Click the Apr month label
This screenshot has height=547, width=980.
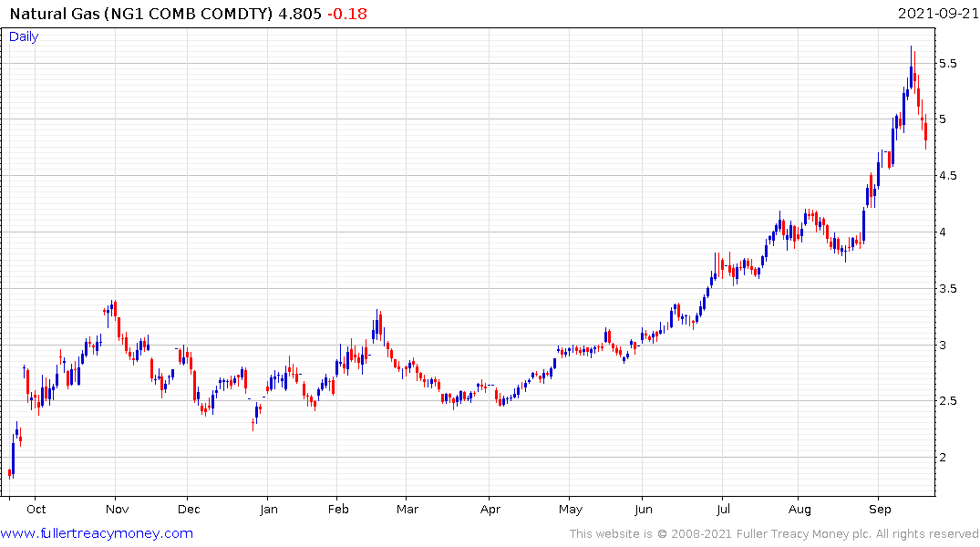point(490,509)
